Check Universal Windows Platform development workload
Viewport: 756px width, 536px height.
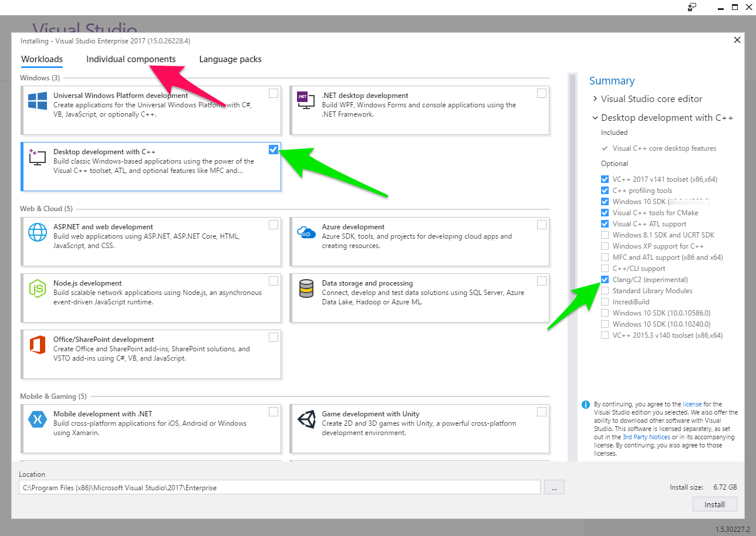[274, 93]
